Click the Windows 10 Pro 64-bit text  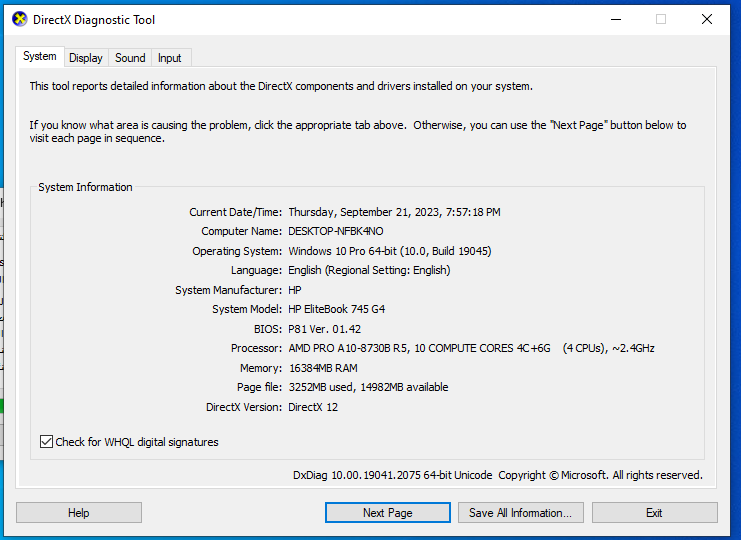tap(390, 251)
